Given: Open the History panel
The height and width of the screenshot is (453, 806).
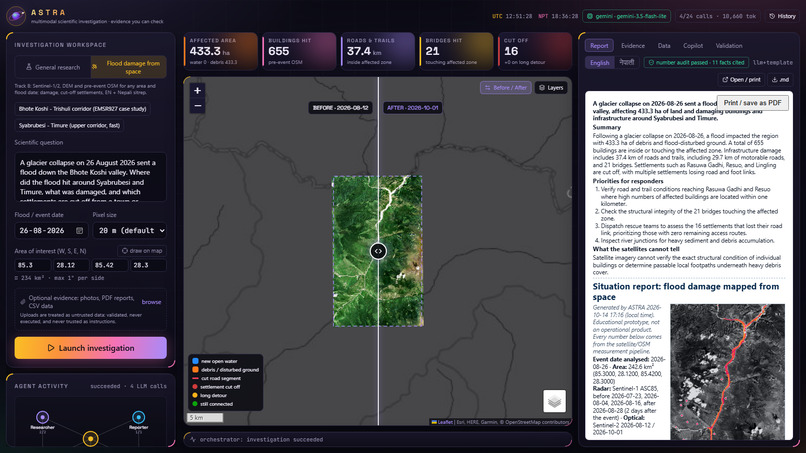Looking at the screenshot, I should (782, 16).
